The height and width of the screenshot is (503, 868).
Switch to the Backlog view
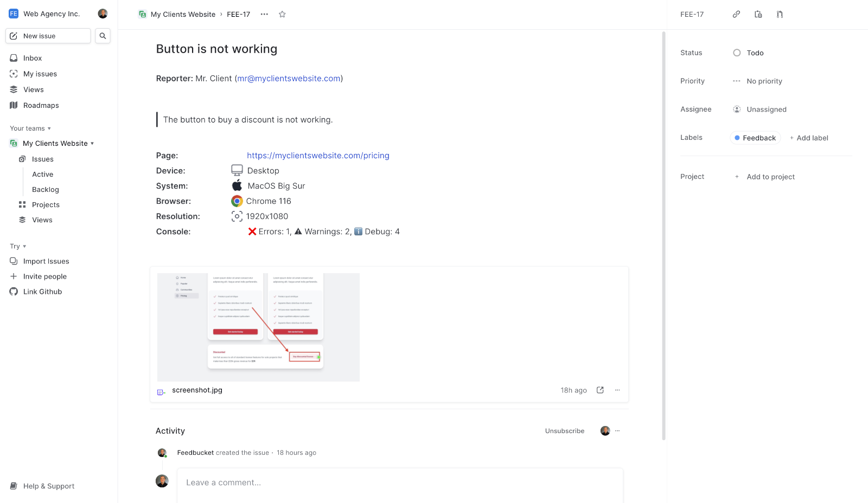click(45, 189)
